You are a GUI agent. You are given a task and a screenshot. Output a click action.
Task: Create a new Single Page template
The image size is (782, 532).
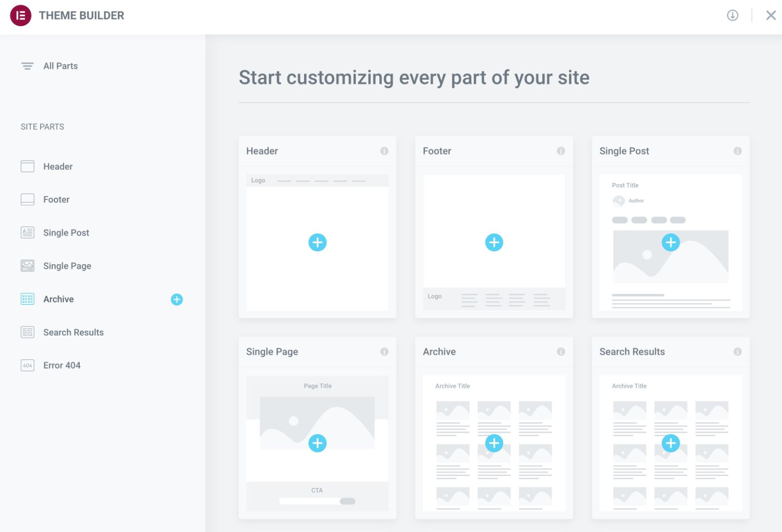318,443
